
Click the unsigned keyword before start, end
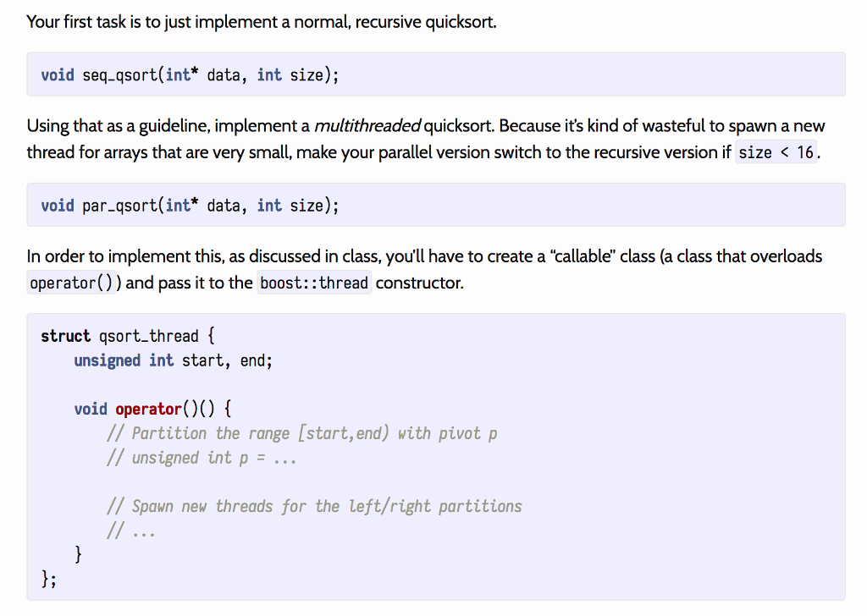coord(108,360)
